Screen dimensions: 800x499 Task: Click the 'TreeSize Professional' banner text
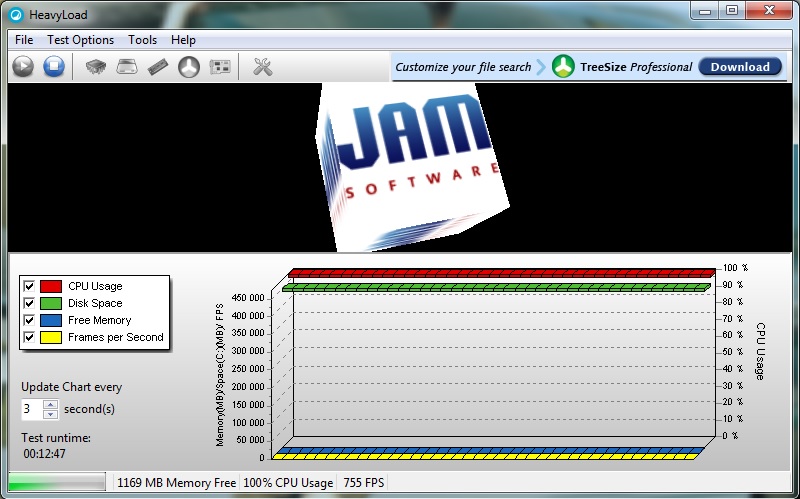tap(636, 67)
